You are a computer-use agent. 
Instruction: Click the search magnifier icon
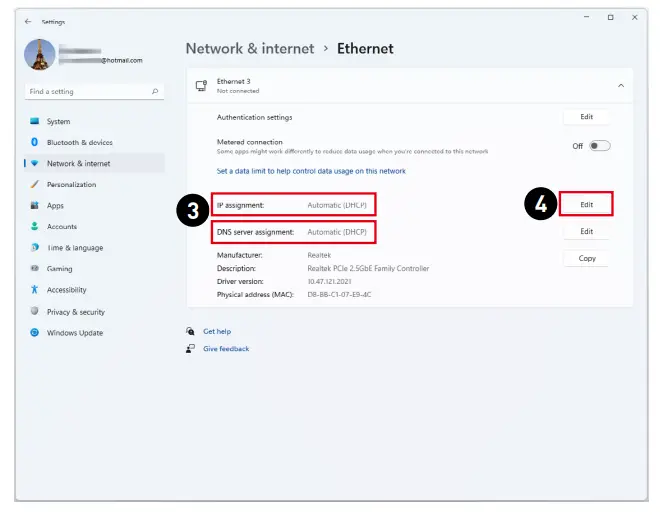[155, 92]
